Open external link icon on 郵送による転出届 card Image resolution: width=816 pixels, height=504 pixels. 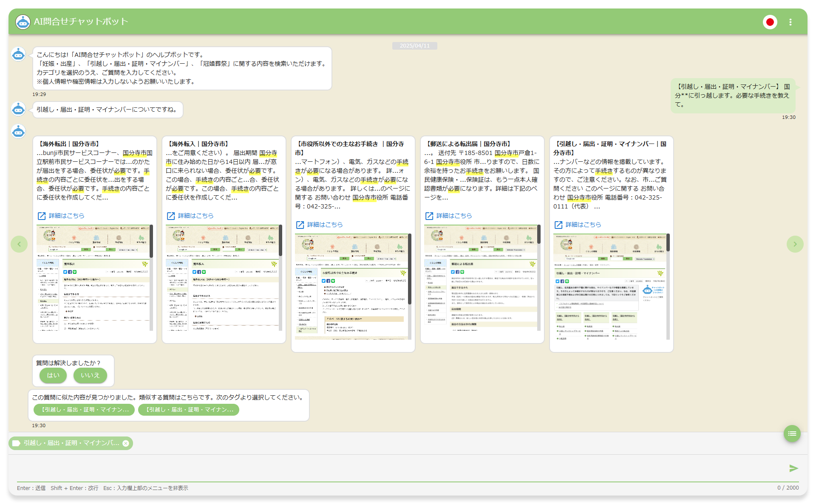click(x=429, y=216)
